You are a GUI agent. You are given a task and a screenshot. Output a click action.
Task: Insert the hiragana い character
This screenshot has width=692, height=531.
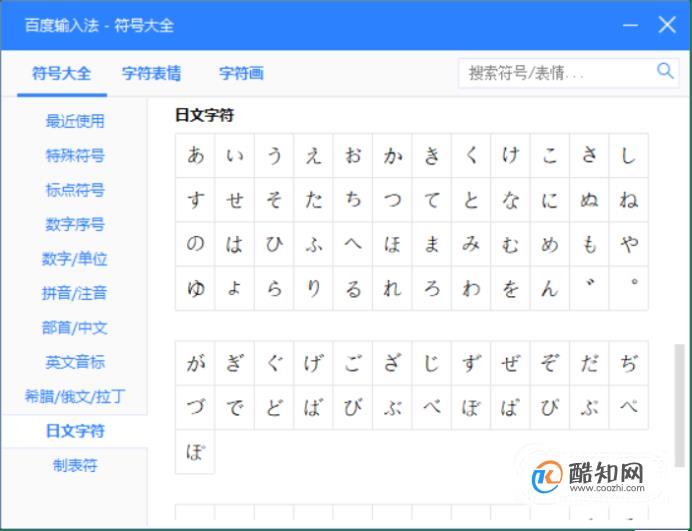click(x=234, y=155)
